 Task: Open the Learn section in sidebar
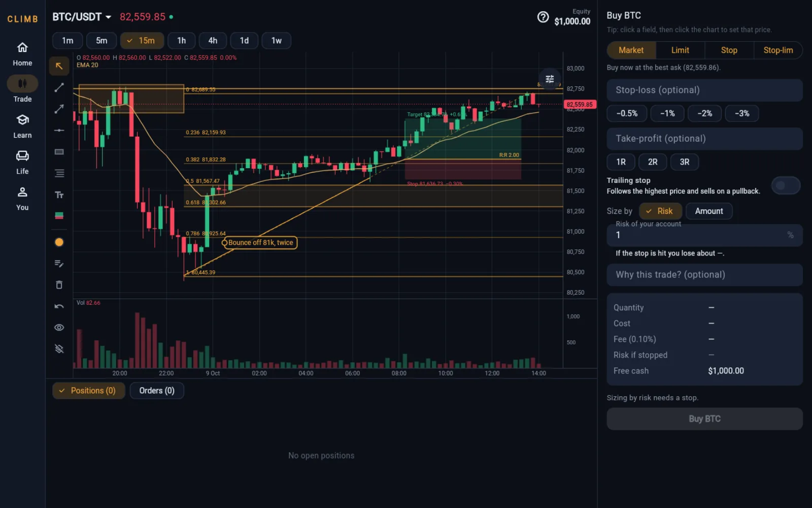click(22, 126)
